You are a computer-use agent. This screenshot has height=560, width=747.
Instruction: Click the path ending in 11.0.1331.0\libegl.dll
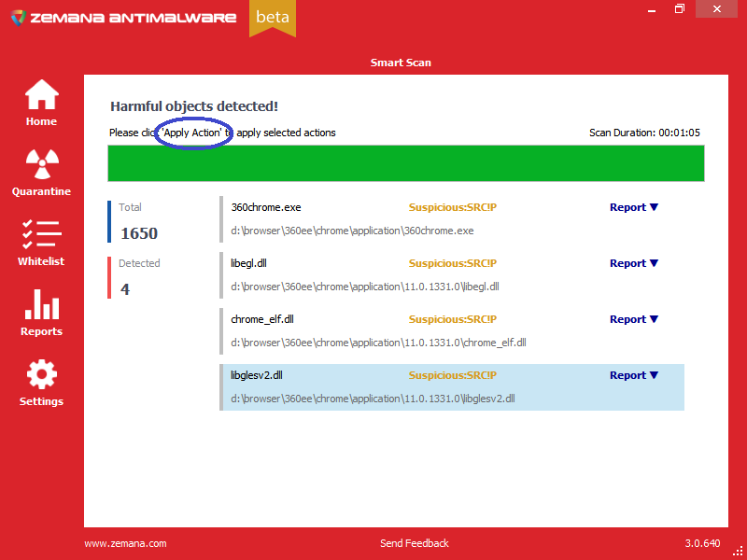[365, 287]
